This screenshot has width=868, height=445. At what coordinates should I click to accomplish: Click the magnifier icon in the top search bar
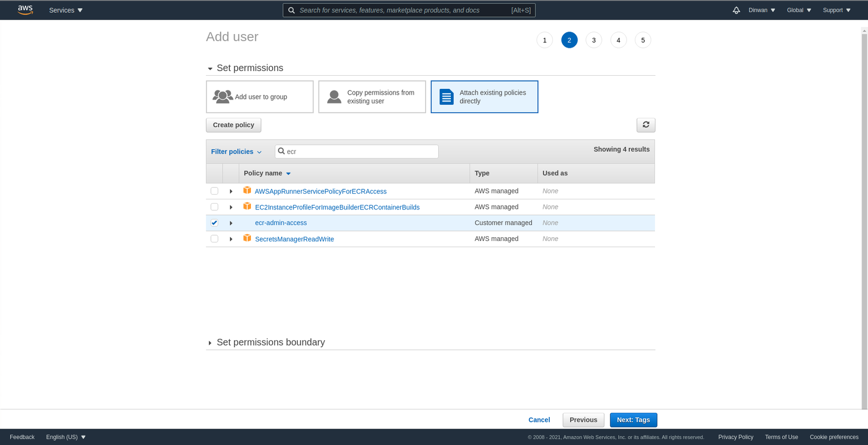pos(291,10)
